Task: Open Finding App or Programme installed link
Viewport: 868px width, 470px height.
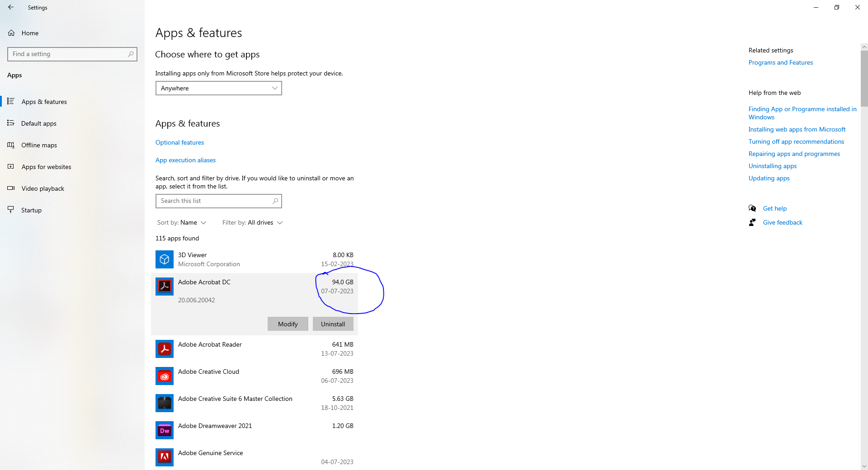Action: 802,113
